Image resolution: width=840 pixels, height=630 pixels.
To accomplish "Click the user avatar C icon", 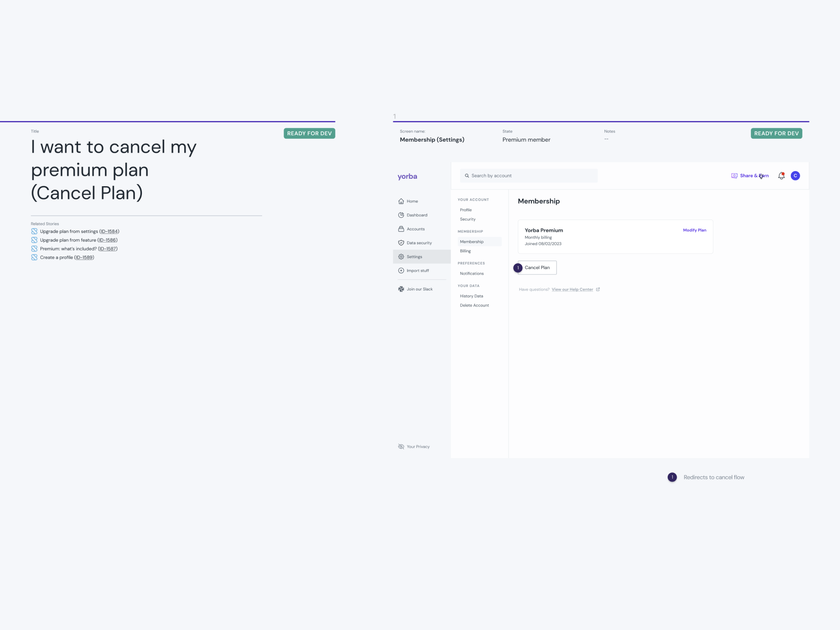I will pyautogui.click(x=795, y=176).
